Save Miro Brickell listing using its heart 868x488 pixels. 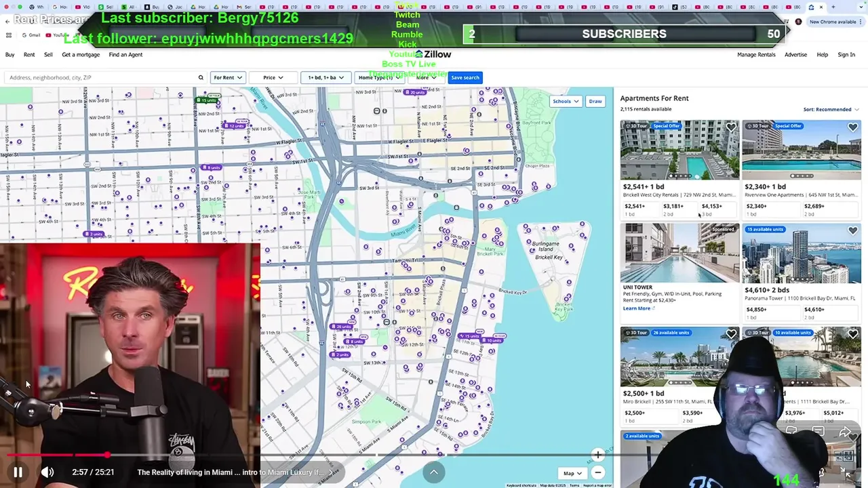730,334
